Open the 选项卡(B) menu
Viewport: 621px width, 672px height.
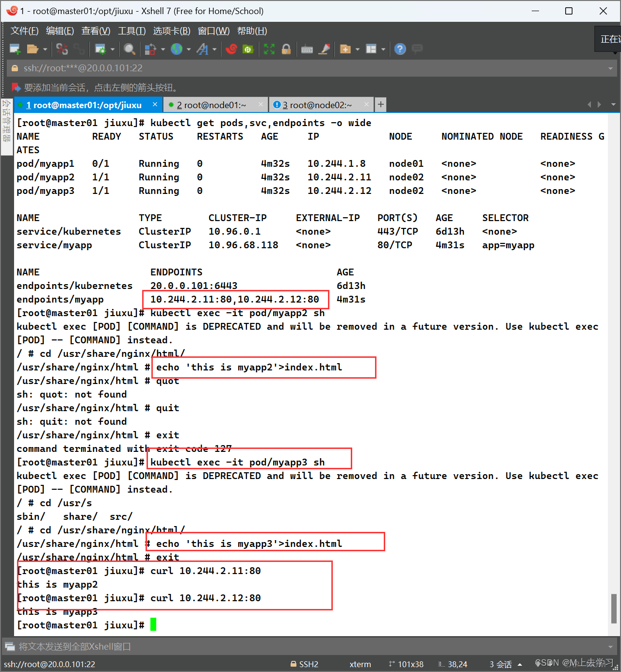[x=172, y=31]
